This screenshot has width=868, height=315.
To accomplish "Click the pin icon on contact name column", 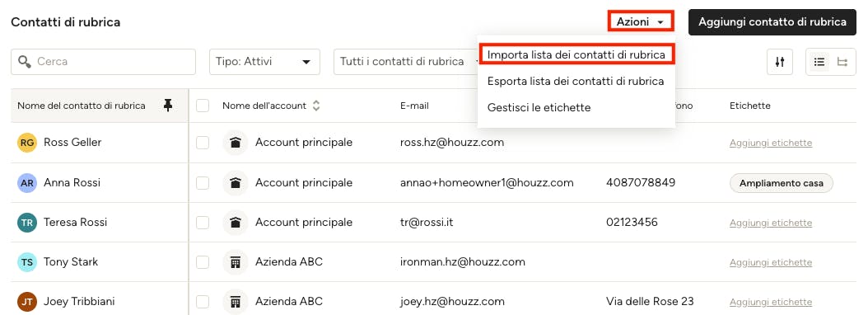I will (x=168, y=106).
